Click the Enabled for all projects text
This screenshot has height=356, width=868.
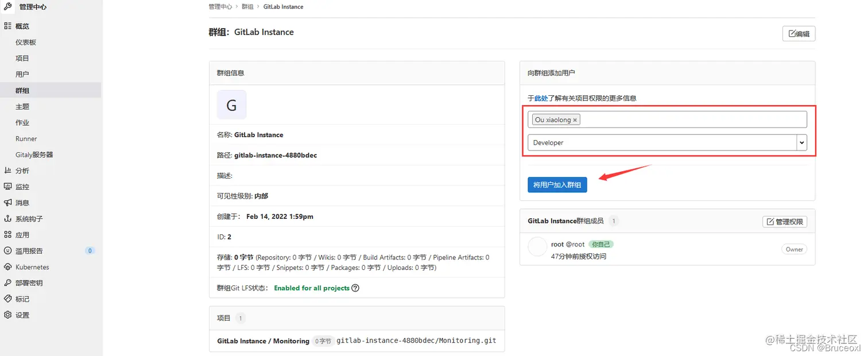(312, 288)
